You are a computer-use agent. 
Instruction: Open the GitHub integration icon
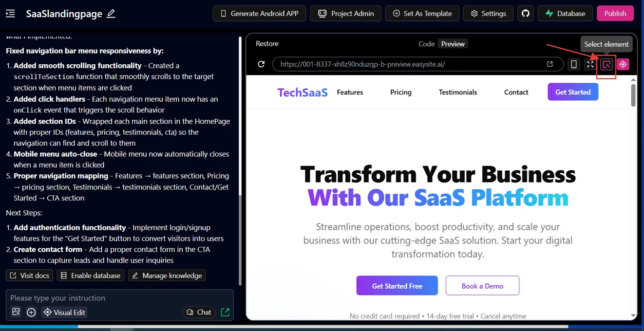tap(525, 14)
